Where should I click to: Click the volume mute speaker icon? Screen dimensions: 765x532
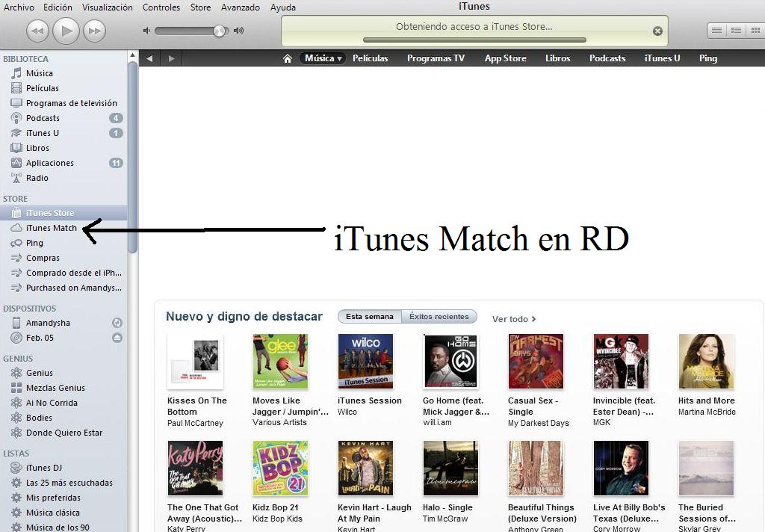pyautogui.click(x=146, y=31)
